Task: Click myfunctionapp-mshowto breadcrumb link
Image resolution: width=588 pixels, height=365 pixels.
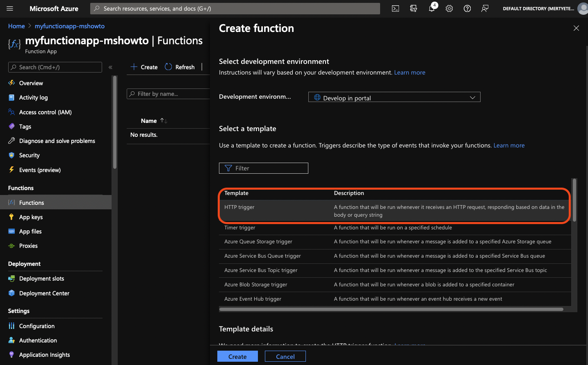Action: [70, 26]
